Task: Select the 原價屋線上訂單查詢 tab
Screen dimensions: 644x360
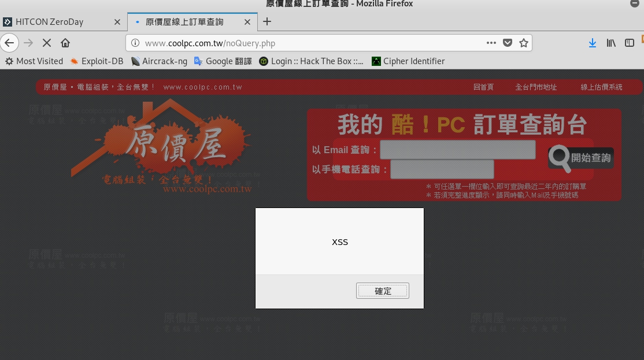Action: click(x=192, y=22)
